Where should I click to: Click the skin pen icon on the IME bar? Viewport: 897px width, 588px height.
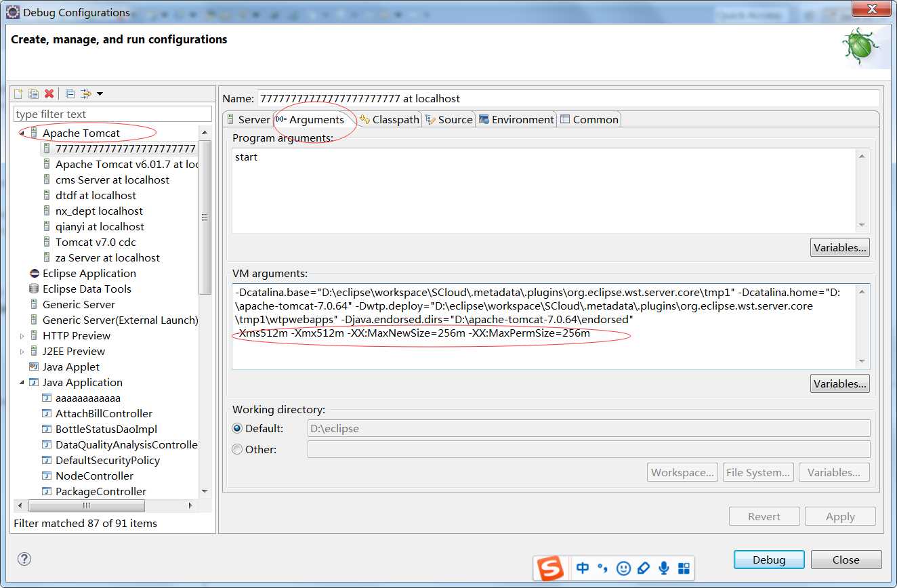pos(644,568)
